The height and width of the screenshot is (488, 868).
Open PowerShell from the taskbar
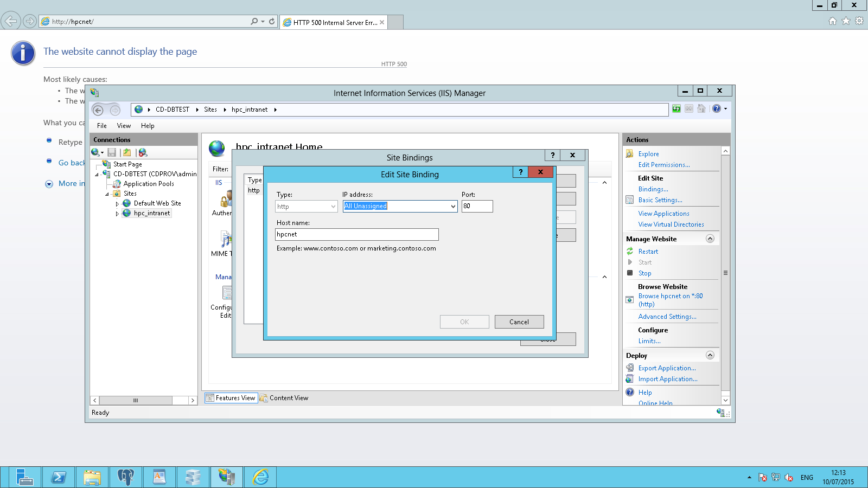coord(58,477)
